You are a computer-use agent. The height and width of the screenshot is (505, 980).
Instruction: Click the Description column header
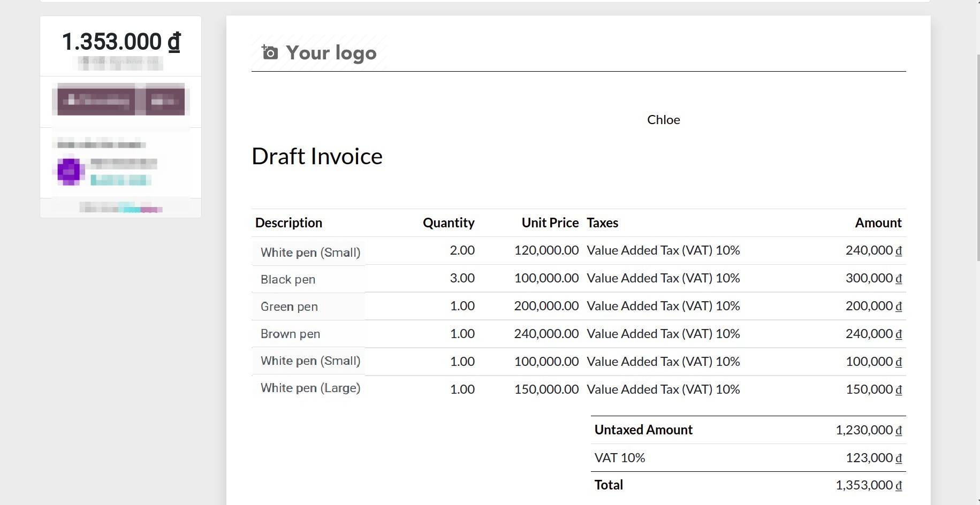(288, 223)
